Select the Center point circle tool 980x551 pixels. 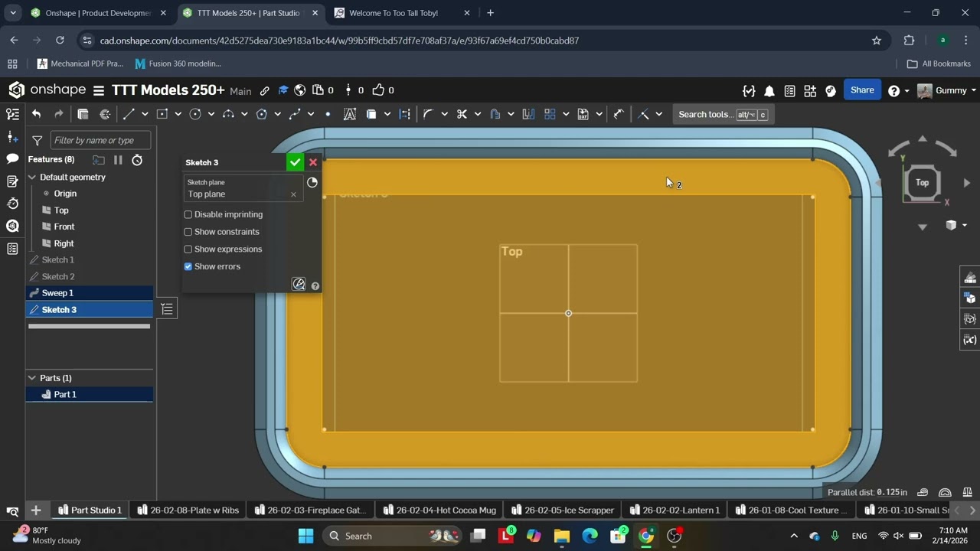(x=195, y=114)
